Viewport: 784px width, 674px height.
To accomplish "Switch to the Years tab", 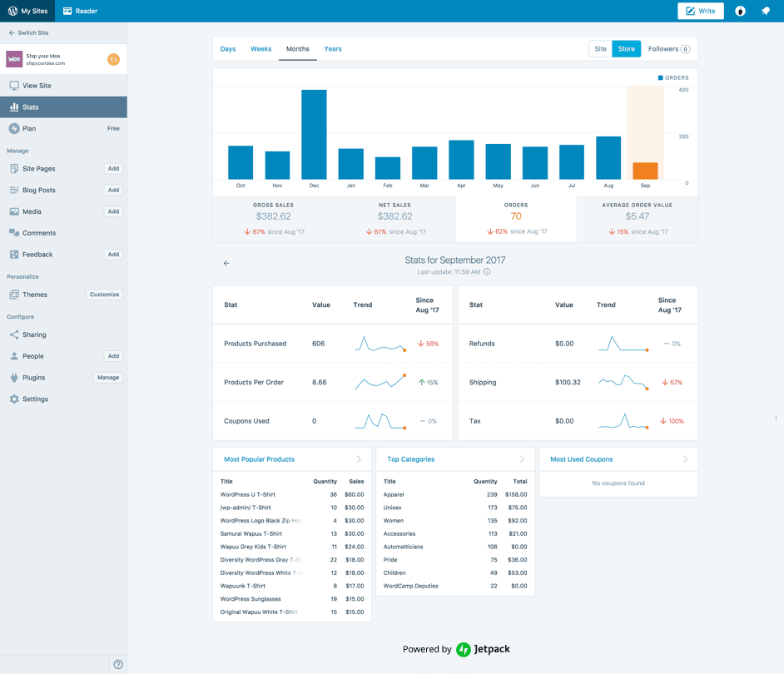I will (x=333, y=49).
